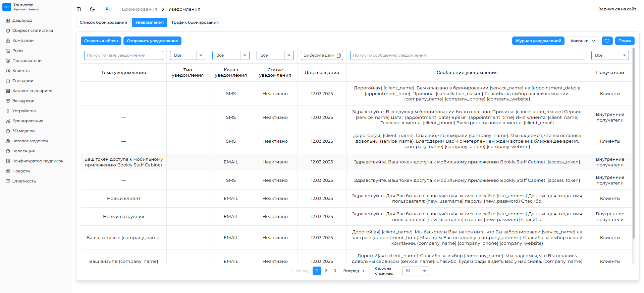
Task: Click the refresh icon button
Action: tap(607, 41)
